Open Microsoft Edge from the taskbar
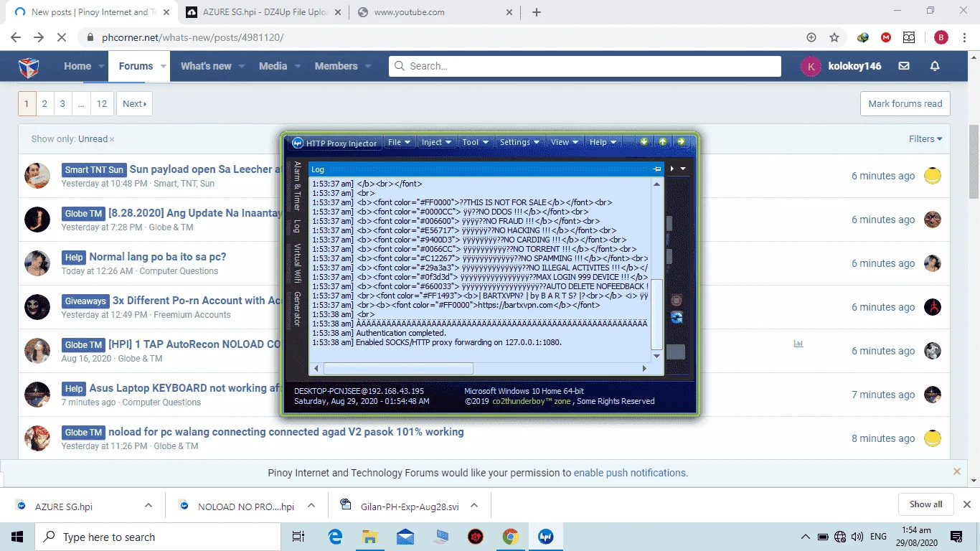The width and height of the screenshot is (980, 551). click(x=335, y=537)
